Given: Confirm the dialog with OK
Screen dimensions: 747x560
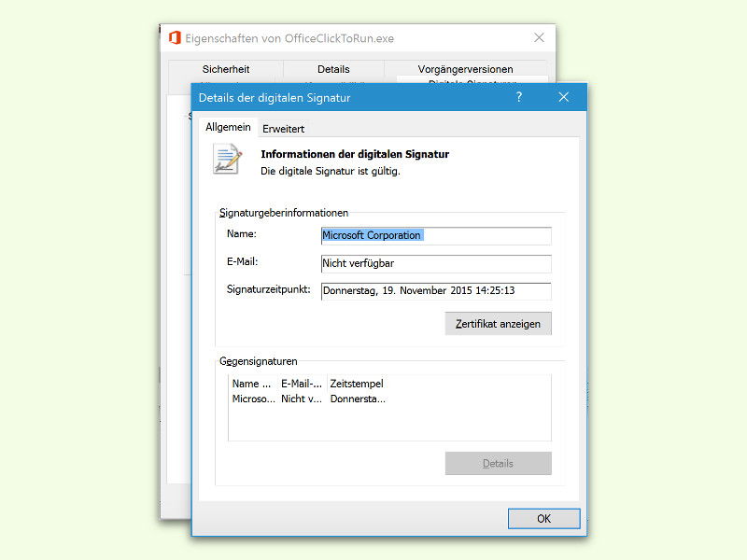Looking at the screenshot, I should pyautogui.click(x=544, y=519).
